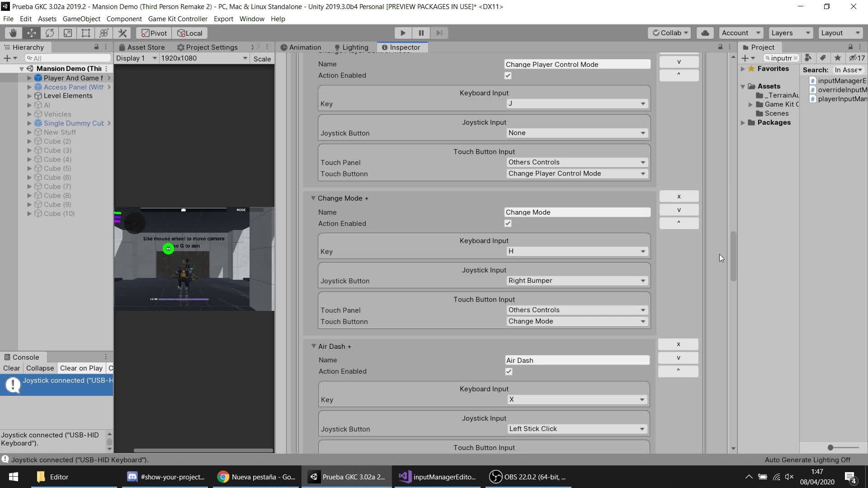Switch to the Lighting tab
Viewport: 868px width, 488px height.
tap(351, 47)
